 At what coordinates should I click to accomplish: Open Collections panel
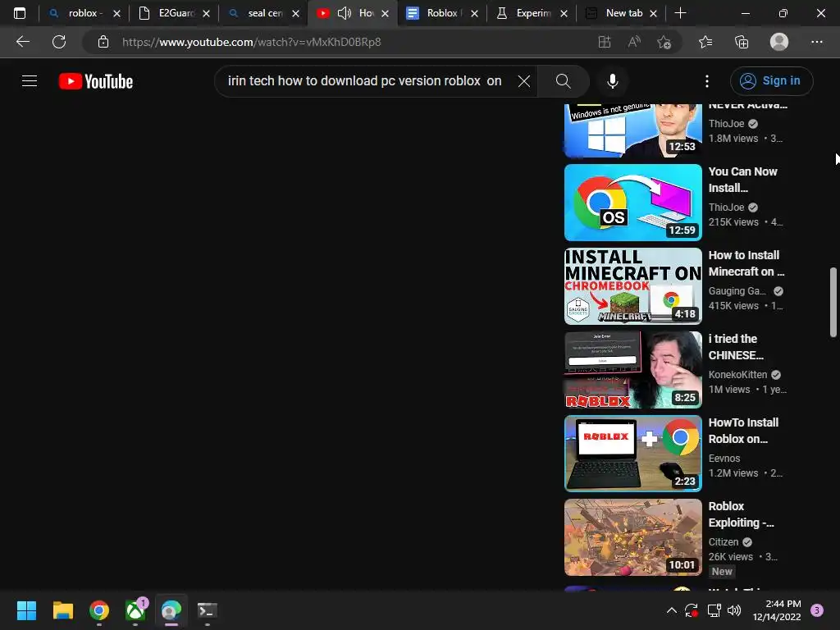742,42
